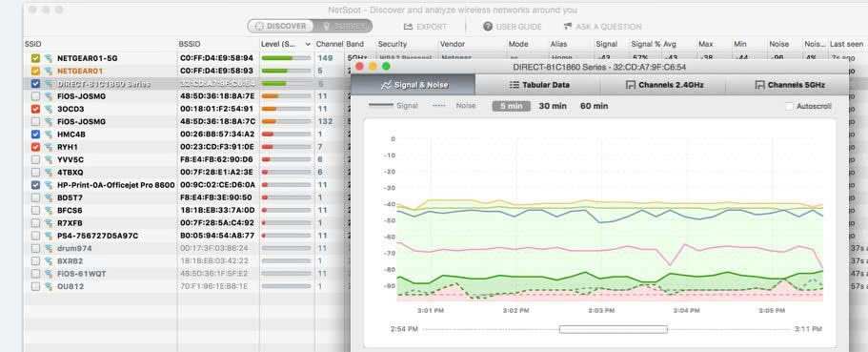Screen dimensions: 868x352
Task: Switch to the Channels 5GHz tab
Action: [x=789, y=85]
